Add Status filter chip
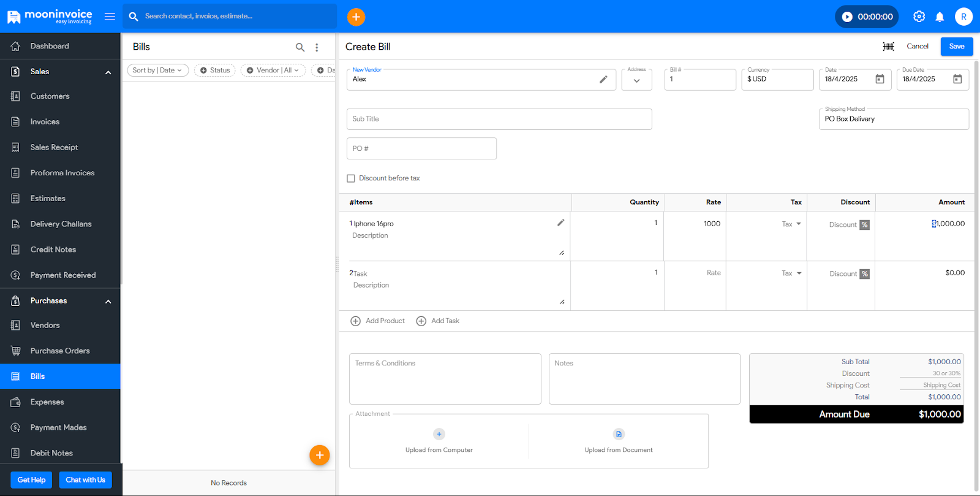 click(x=215, y=71)
